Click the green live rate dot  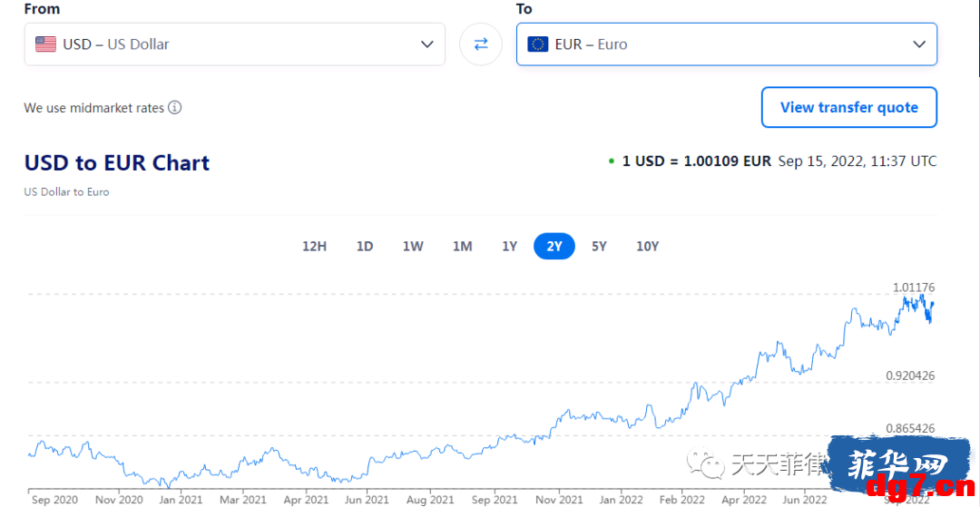point(612,161)
